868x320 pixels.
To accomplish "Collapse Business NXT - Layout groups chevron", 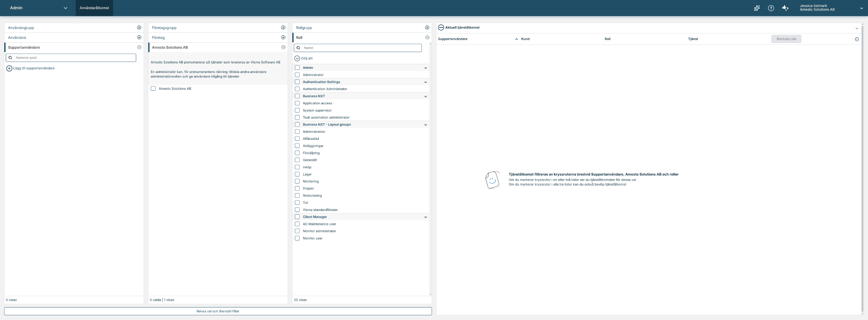I will pyautogui.click(x=426, y=125).
